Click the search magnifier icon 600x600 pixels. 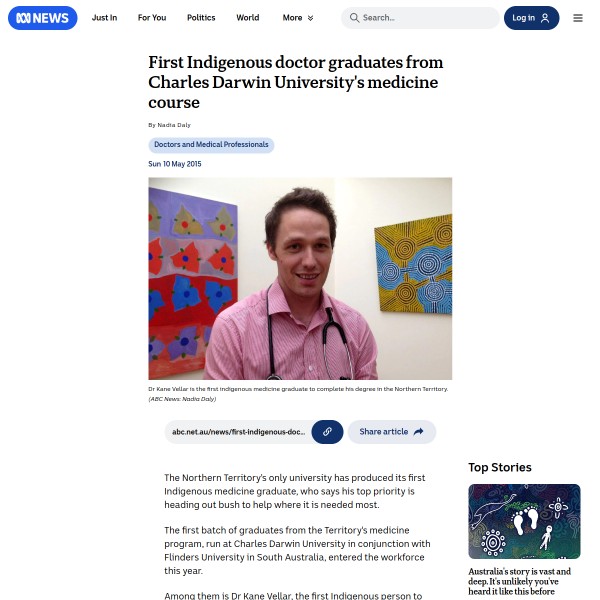point(354,18)
